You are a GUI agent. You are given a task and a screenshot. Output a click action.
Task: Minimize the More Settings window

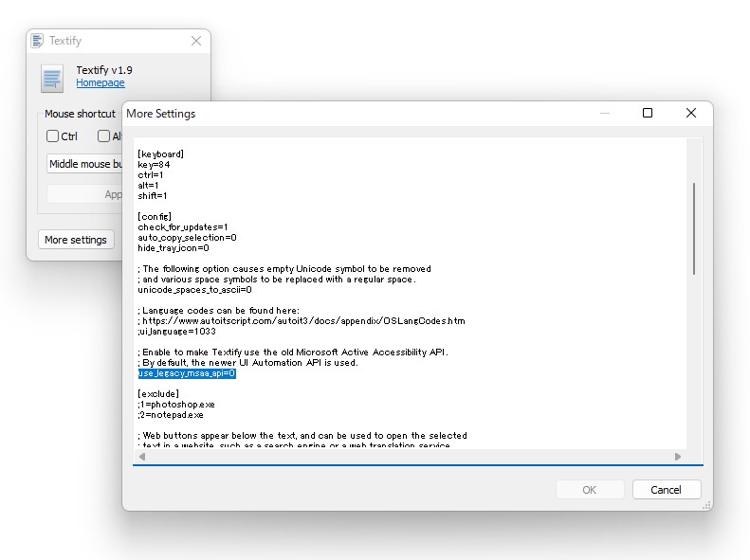point(605,114)
